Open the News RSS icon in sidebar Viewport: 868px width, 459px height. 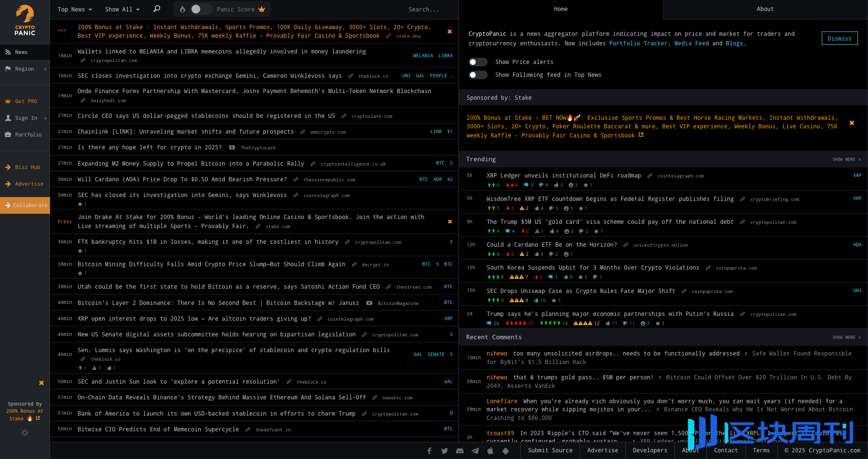click(x=8, y=52)
